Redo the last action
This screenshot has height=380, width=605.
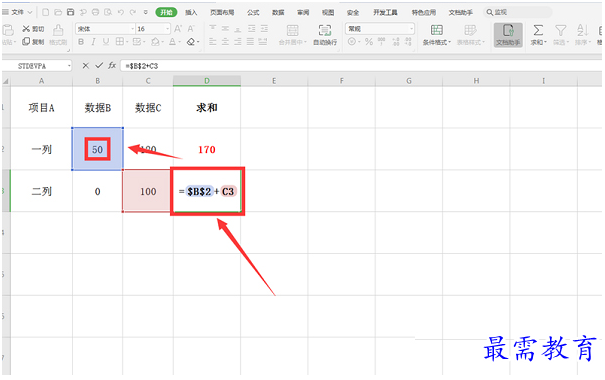(x=133, y=12)
